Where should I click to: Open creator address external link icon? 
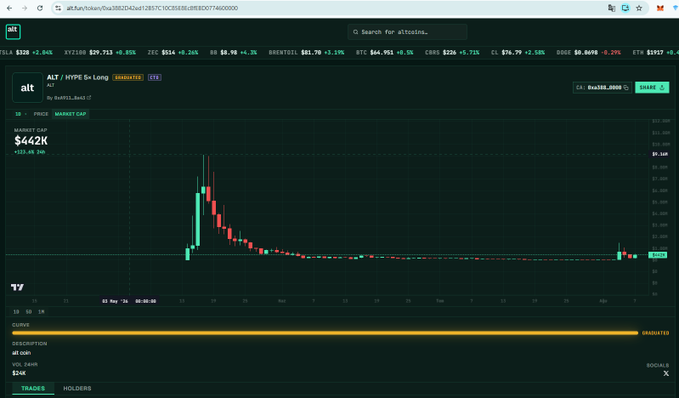(89, 98)
